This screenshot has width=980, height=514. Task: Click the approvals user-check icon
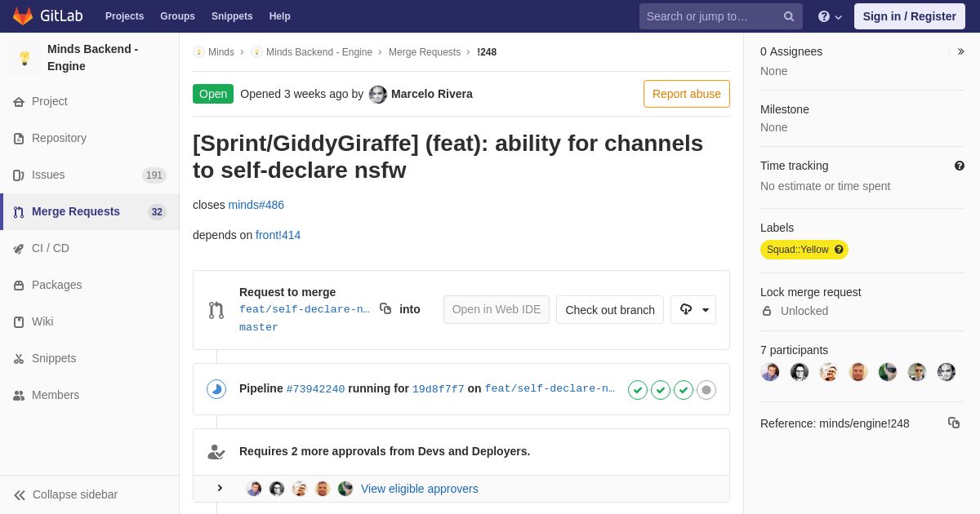pyautogui.click(x=216, y=451)
